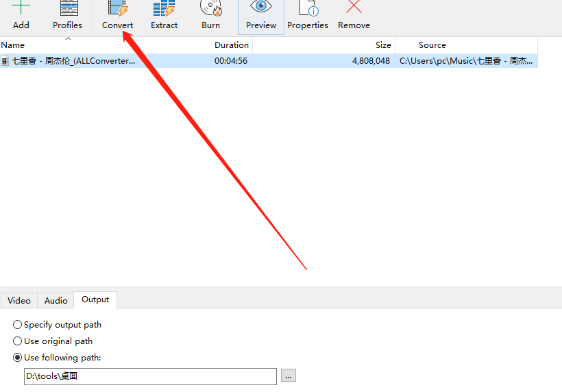Sort by the Duration column header

click(196, 45)
